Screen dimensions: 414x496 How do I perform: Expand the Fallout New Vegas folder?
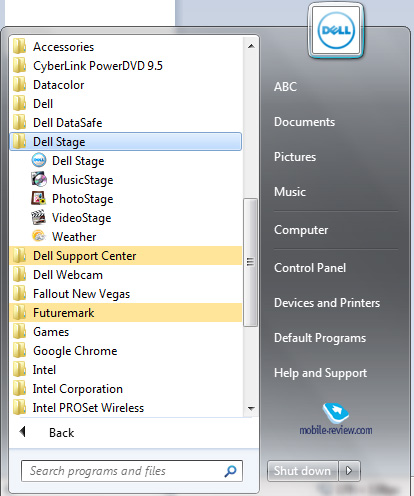126,294
